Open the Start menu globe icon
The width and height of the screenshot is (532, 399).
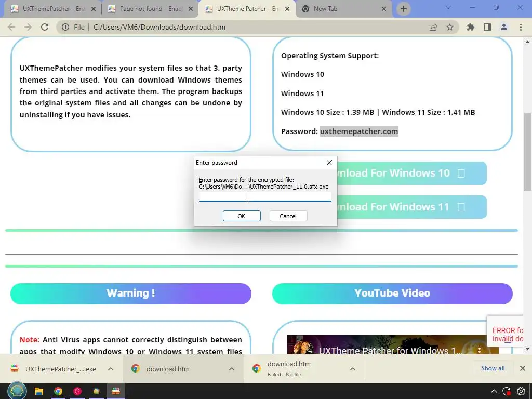tap(17, 391)
